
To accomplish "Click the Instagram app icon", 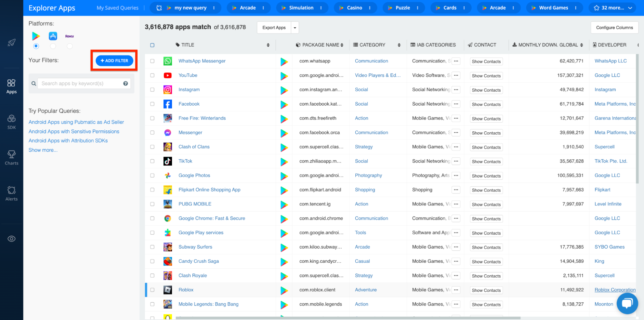I will (168, 89).
